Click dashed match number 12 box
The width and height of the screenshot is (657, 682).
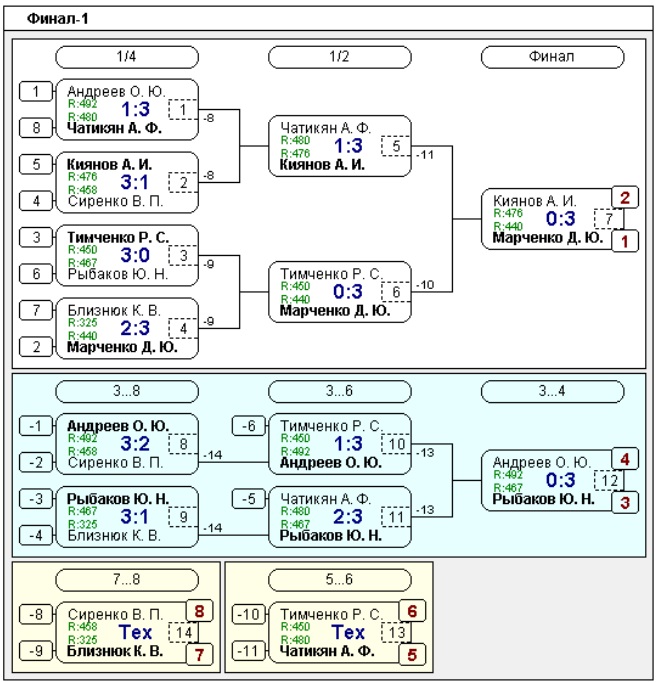click(x=608, y=481)
